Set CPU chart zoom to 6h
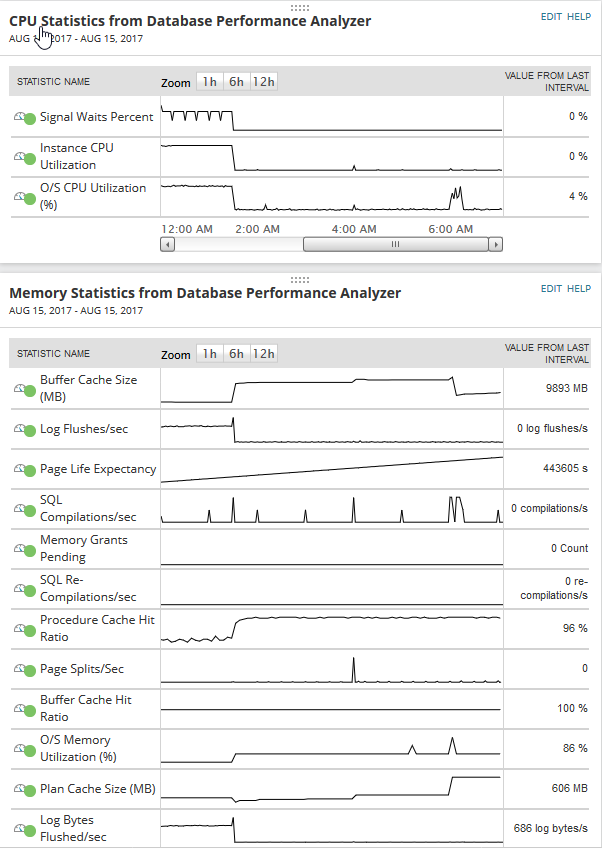The image size is (602, 849). click(236, 82)
